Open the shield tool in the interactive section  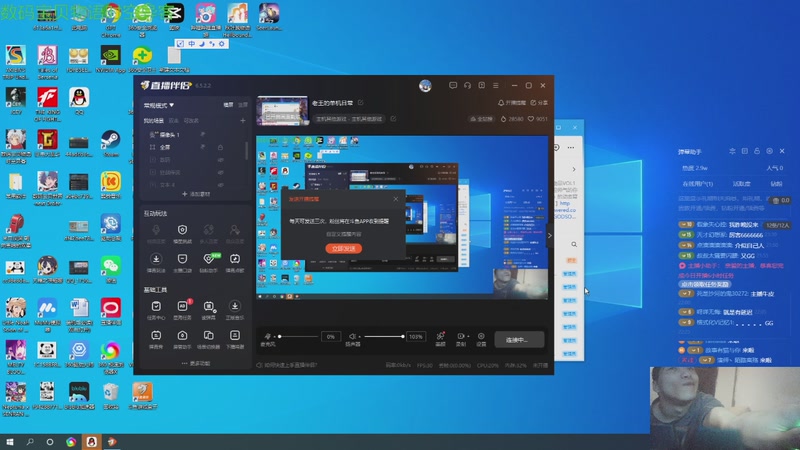point(182,230)
